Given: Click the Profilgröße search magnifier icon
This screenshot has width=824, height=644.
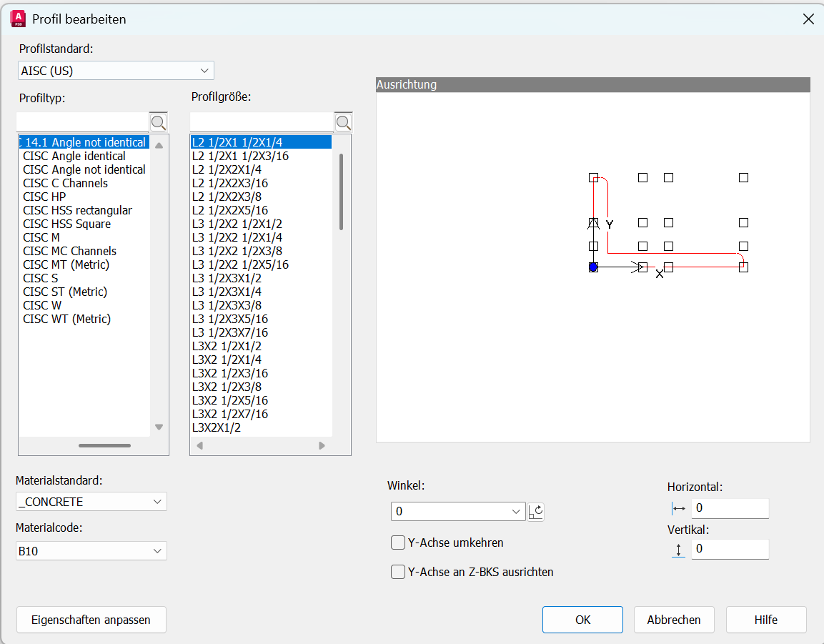Looking at the screenshot, I should pyautogui.click(x=343, y=122).
